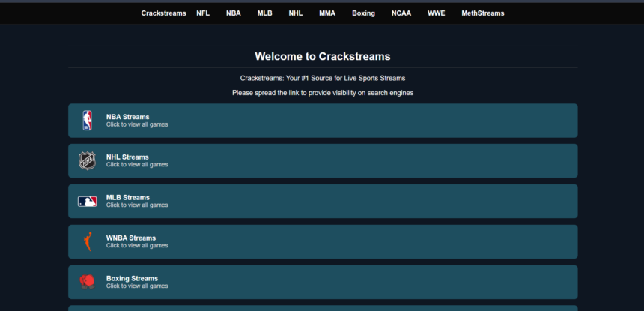This screenshot has height=311, width=644.
Task: Open the MethStreams navigation link
Action: click(482, 13)
